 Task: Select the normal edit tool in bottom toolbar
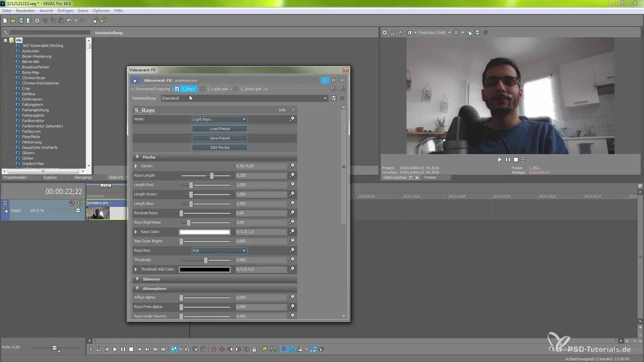click(x=174, y=349)
